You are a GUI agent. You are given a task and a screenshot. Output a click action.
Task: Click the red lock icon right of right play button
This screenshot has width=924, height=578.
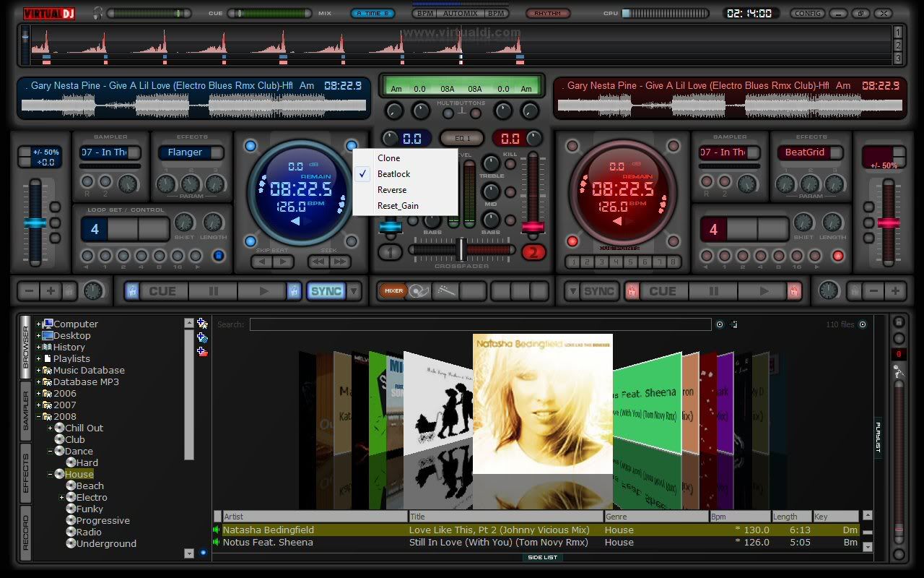795,291
